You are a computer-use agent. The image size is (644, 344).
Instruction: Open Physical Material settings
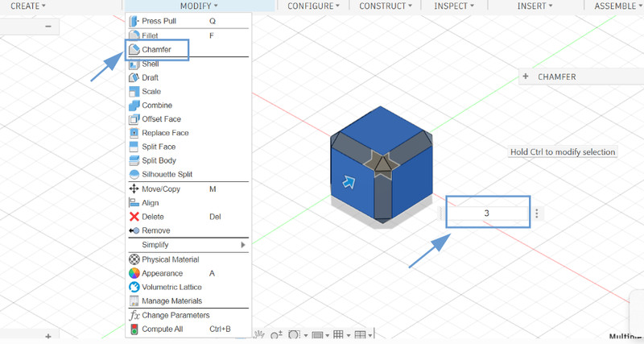pyautogui.click(x=188, y=259)
